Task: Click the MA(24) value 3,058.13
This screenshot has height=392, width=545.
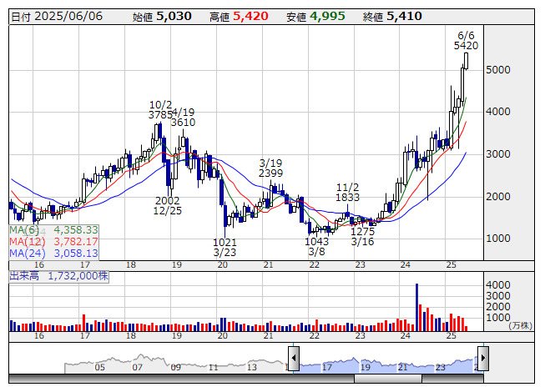Action: (x=76, y=253)
